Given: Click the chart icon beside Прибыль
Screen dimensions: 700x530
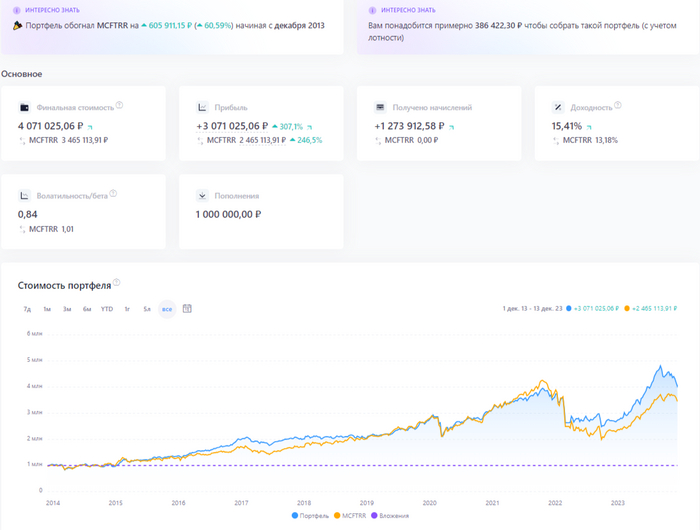Looking at the screenshot, I should (203, 107).
